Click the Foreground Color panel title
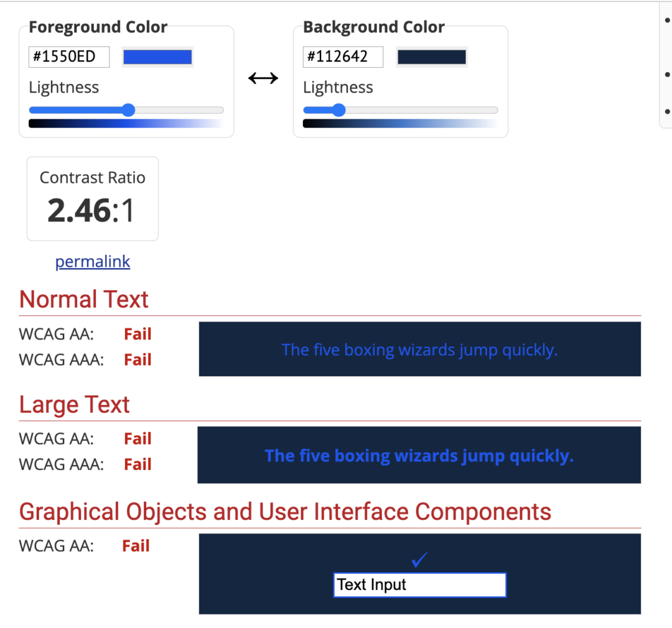Image resolution: width=672 pixels, height=628 pixels. 98,27
